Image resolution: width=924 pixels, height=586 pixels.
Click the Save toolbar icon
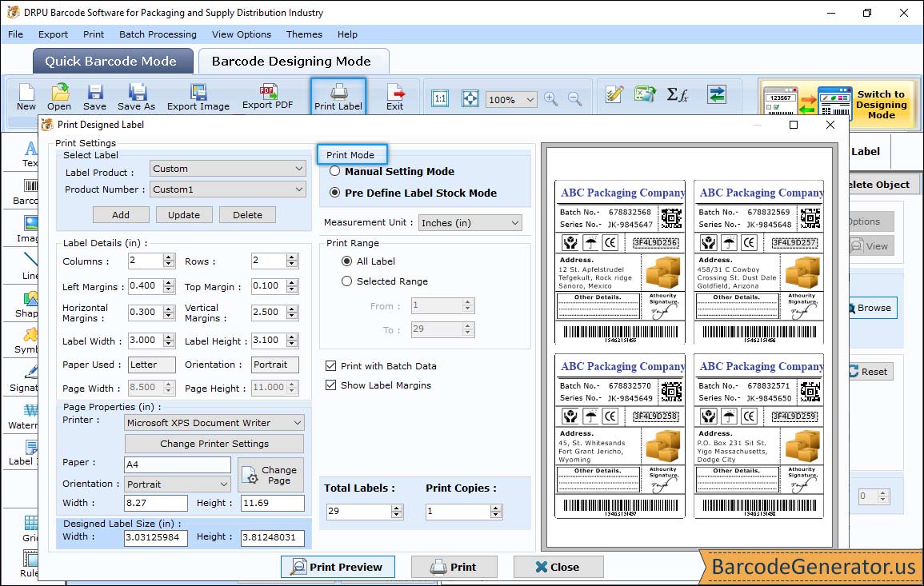point(94,98)
